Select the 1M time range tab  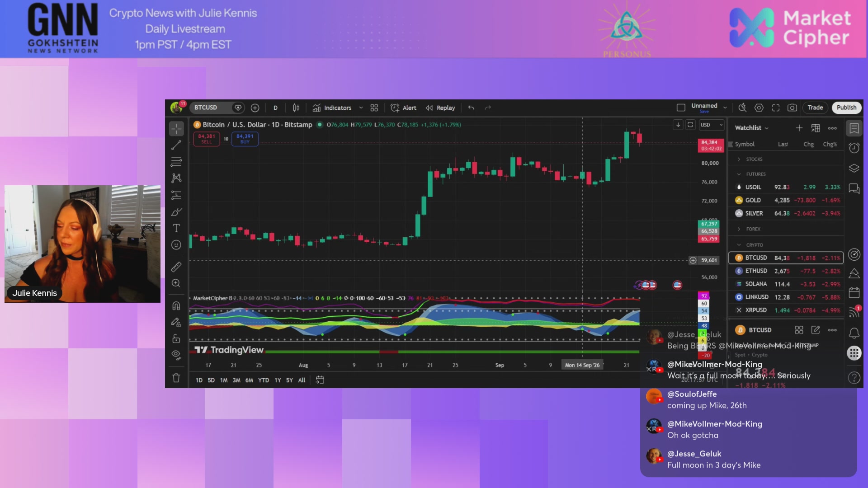pyautogui.click(x=224, y=380)
